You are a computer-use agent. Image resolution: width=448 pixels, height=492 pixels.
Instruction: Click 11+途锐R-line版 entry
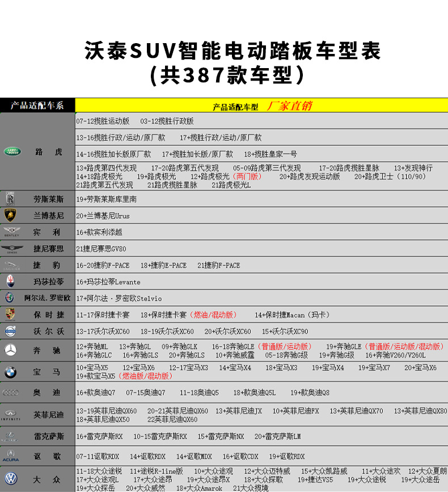pyautogui.click(x=157, y=471)
